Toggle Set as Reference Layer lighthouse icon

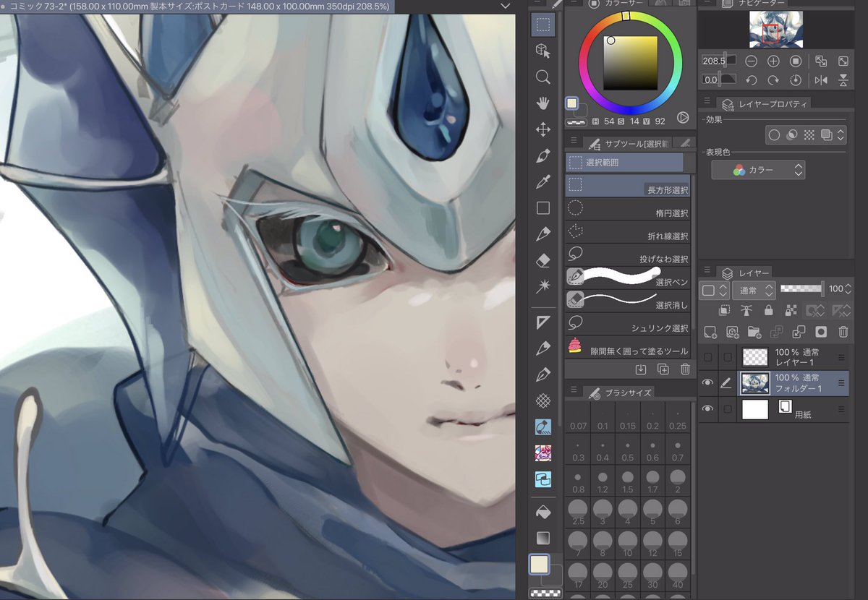pos(746,310)
